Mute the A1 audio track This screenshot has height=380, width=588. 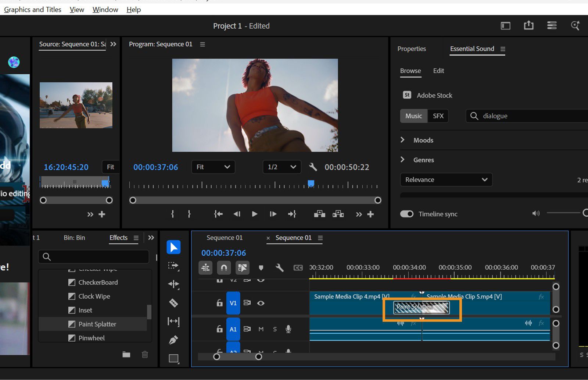point(261,329)
